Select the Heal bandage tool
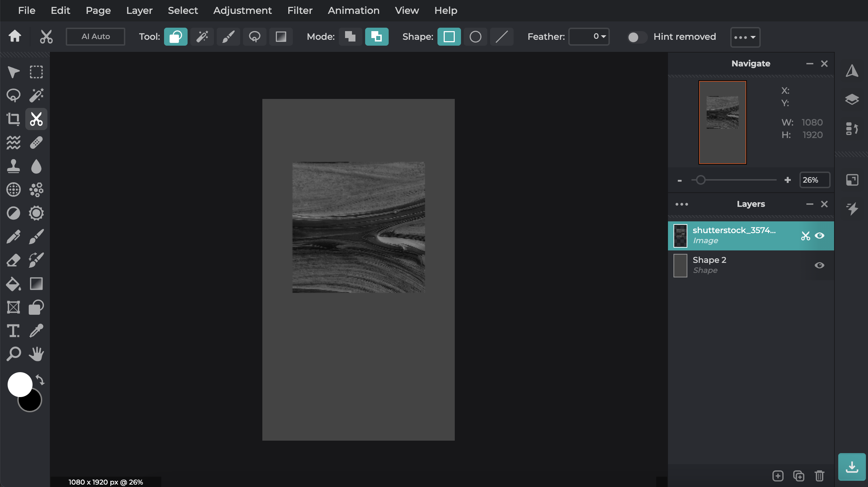This screenshot has height=487, width=868. pos(36,143)
